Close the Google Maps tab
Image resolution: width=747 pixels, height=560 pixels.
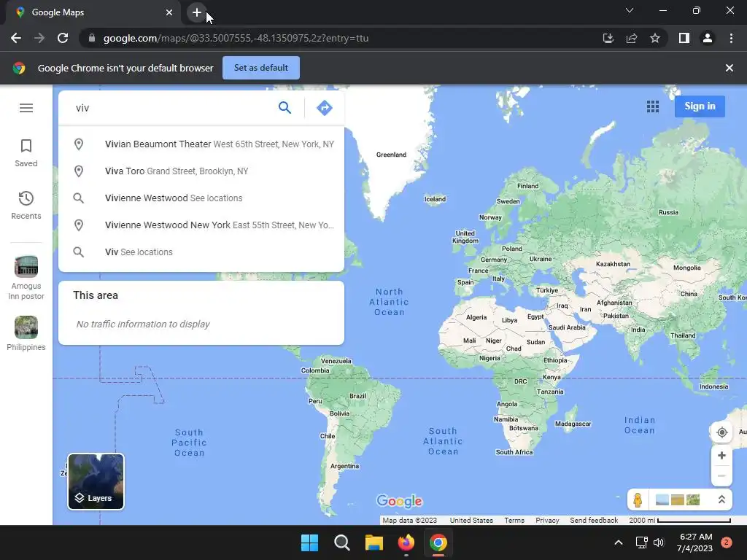pos(169,12)
